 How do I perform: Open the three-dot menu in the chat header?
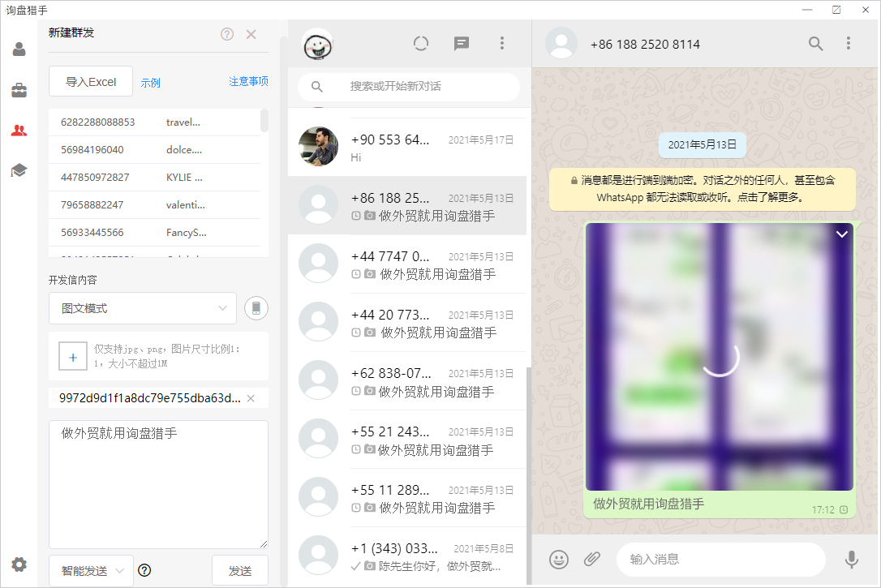pos(848,45)
